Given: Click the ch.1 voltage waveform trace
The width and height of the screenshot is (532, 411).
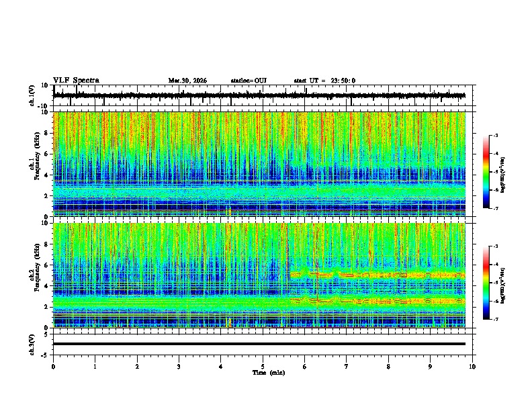Looking at the screenshot, I should 259,95.
